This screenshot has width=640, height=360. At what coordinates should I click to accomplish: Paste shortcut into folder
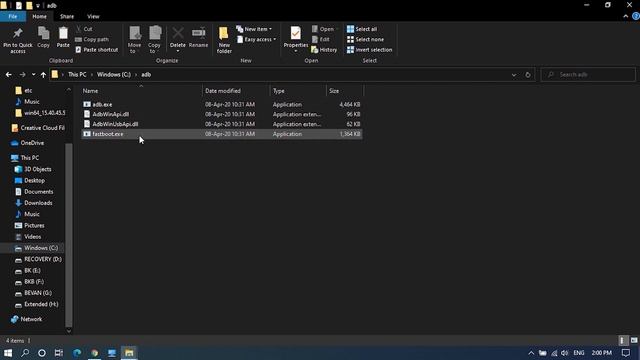(x=97, y=49)
